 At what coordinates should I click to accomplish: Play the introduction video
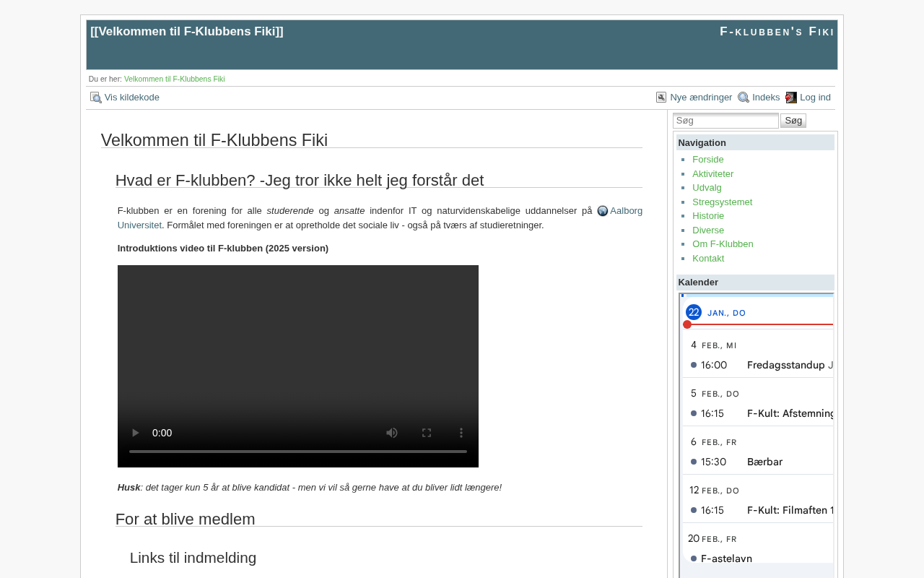point(135,433)
